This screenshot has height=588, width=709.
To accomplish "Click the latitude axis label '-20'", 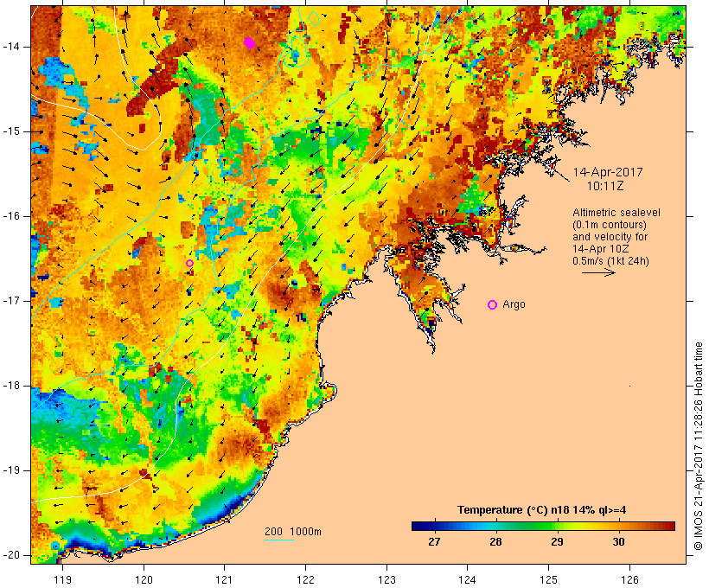I will [x=11, y=555].
